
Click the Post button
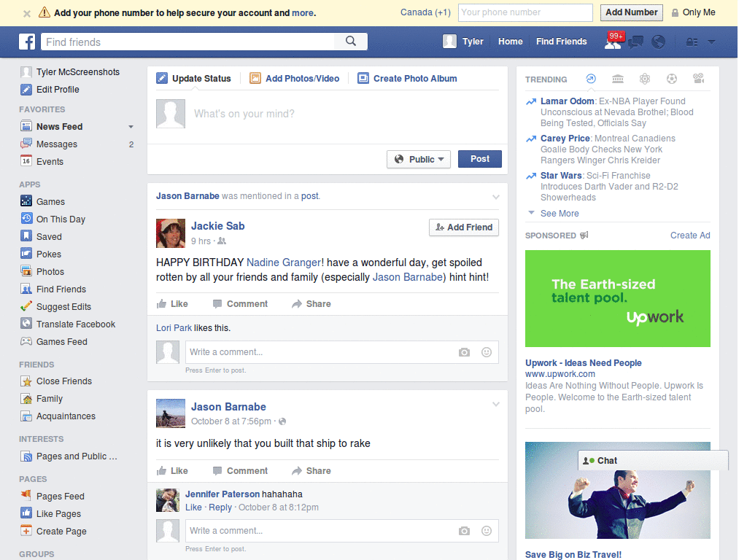click(480, 159)
